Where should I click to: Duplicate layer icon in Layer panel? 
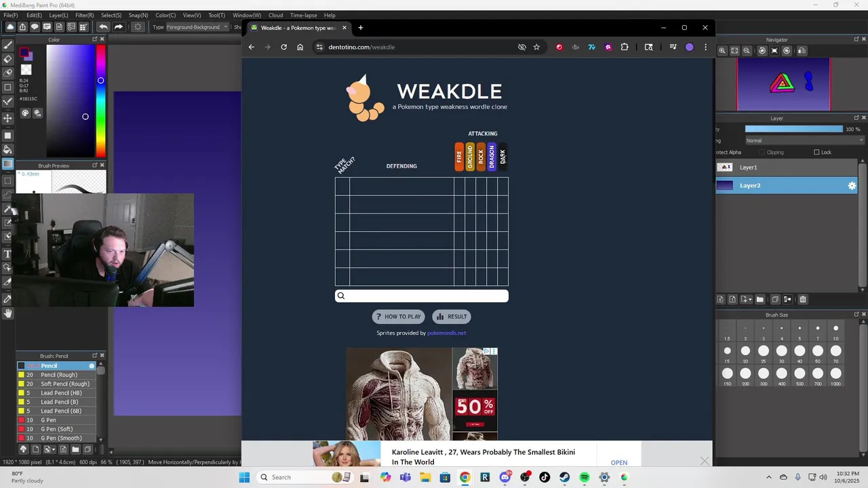[774, 300]
